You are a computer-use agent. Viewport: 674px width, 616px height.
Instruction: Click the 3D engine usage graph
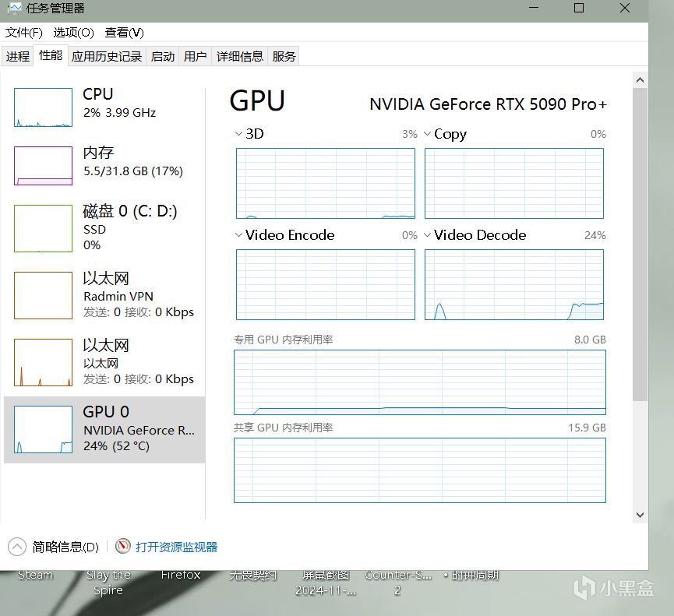click(x=326, y=184)
